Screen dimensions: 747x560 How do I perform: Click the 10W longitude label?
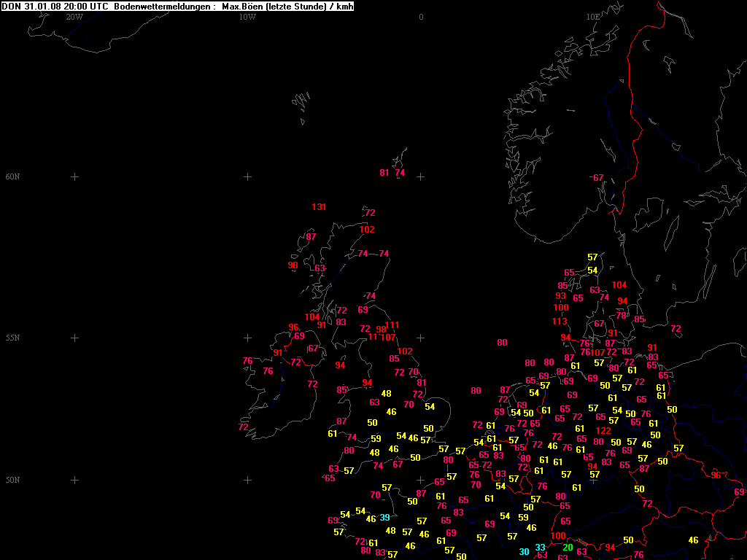(x=247, y=17)
